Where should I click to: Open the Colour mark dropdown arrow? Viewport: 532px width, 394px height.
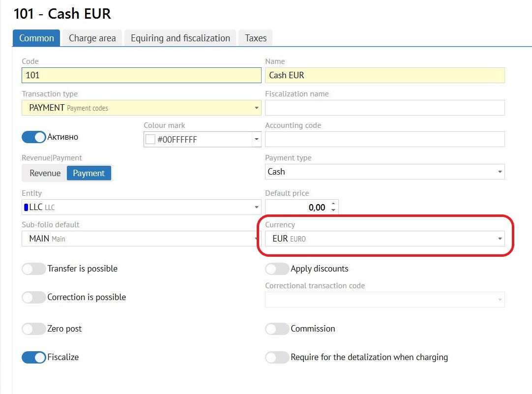coord(256,140)
